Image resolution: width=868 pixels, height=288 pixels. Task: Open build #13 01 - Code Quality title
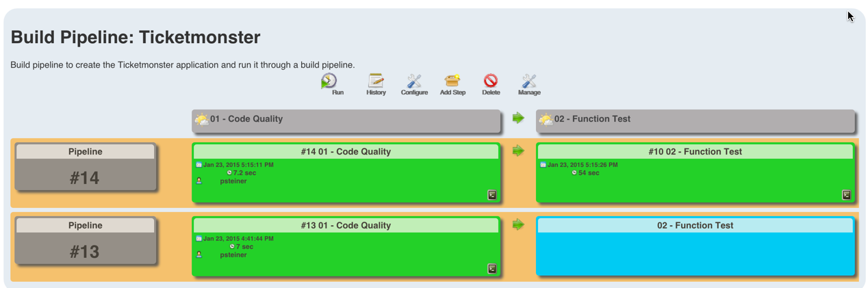pyautogui.click(x=346, y=226)
